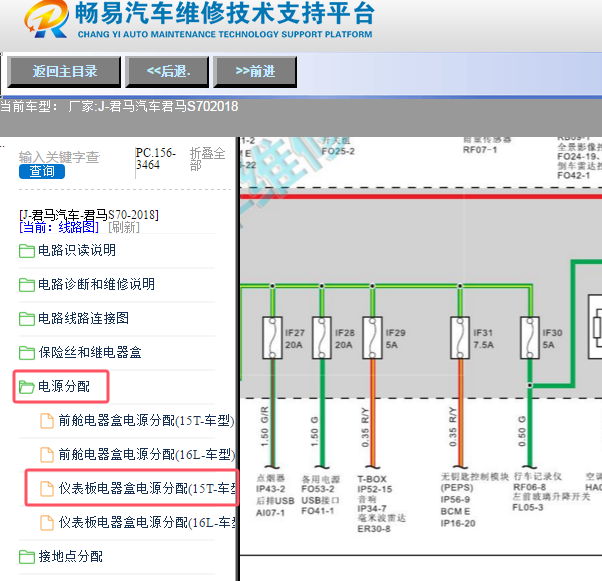Click the 当前：线路图 link
This screenshot has height=581, width=602.
(59, 227)
